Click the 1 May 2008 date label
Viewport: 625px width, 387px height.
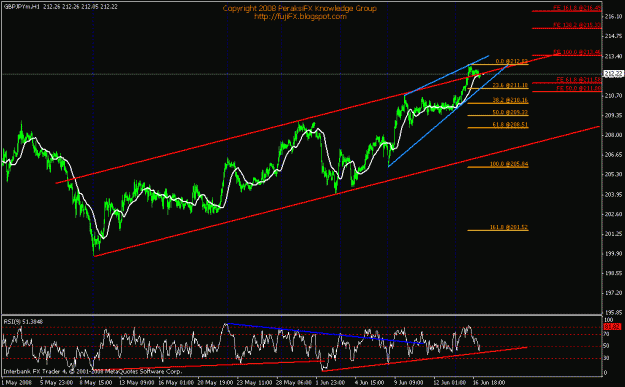point(16,383)
